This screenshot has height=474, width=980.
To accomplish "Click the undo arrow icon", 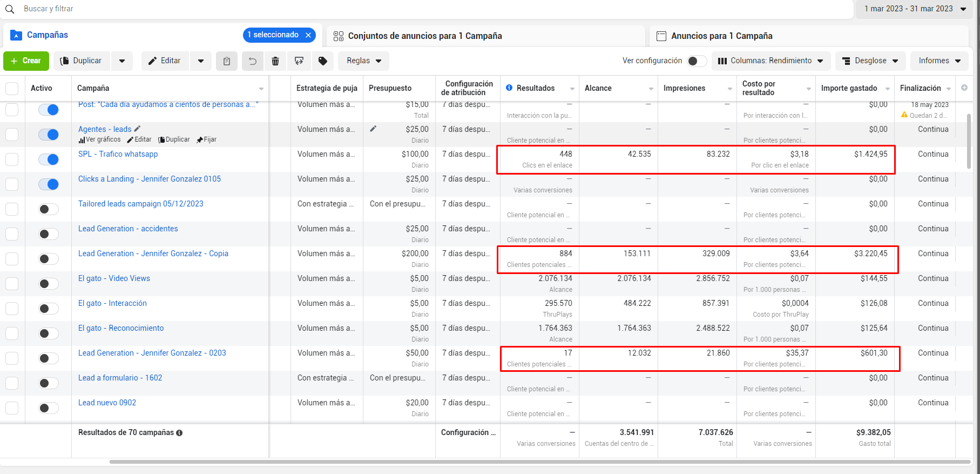I will click(252, 61).
